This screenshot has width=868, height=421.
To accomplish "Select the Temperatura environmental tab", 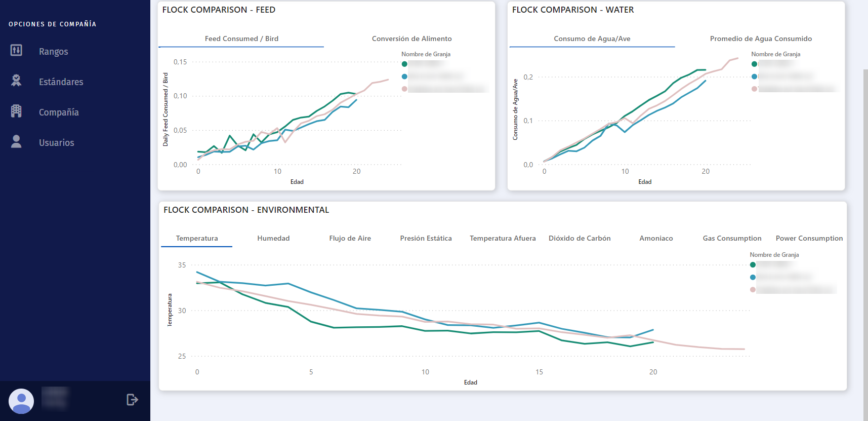I will 197,239.
